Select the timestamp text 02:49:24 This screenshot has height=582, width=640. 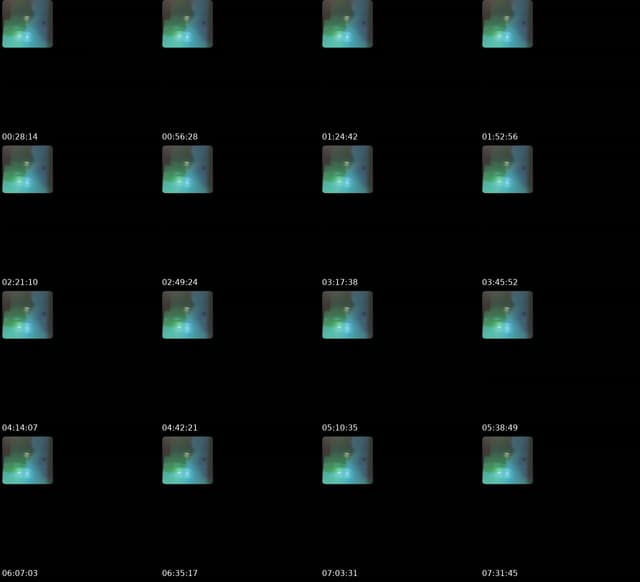tap(180, 282)
